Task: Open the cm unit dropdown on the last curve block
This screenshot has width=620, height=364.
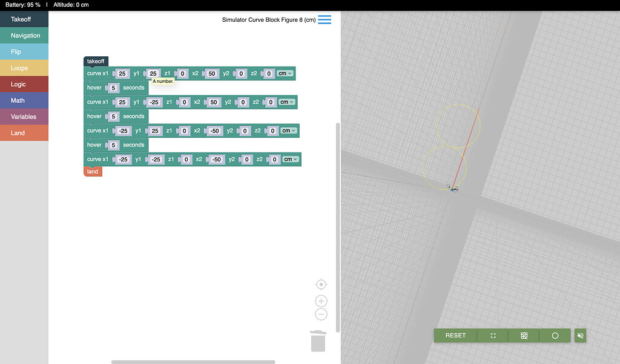Action: click(x=290, y=159)
